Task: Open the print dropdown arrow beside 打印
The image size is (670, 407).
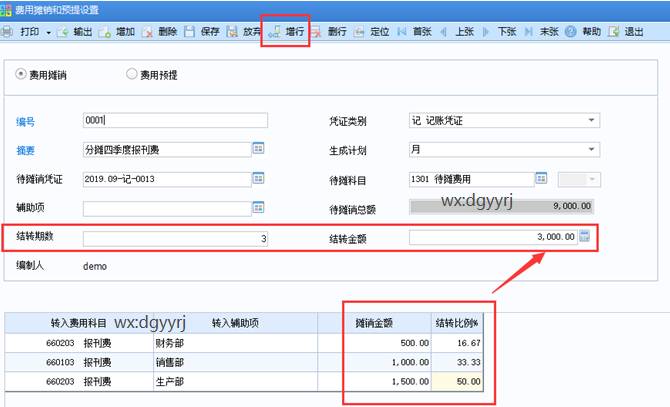Action: point(48,32)
